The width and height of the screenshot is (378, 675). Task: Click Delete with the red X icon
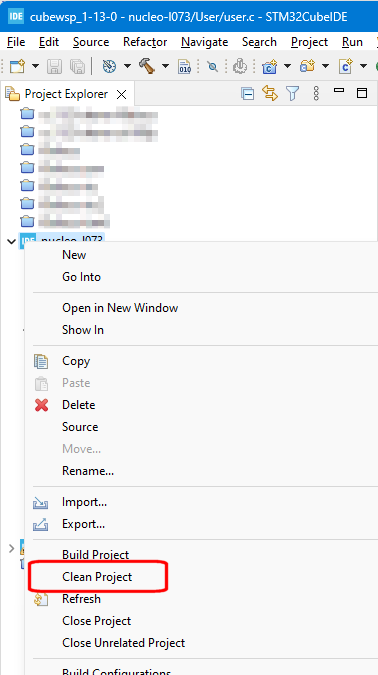pos(78,405)
